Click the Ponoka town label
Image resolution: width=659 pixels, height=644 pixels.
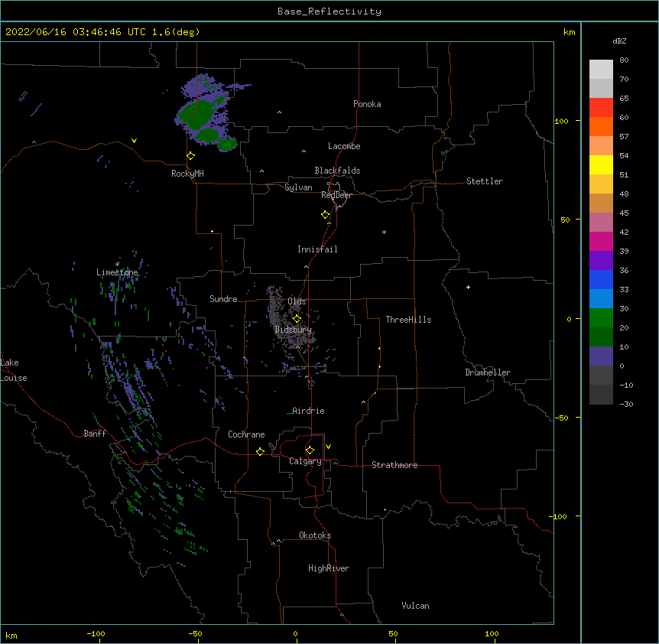pyautogui.click(x=367, y=104)
